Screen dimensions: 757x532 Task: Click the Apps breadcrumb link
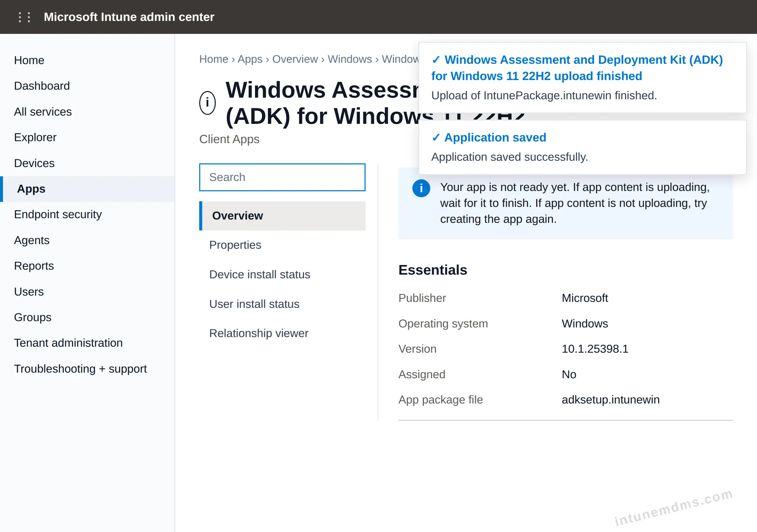pos(250,59)
